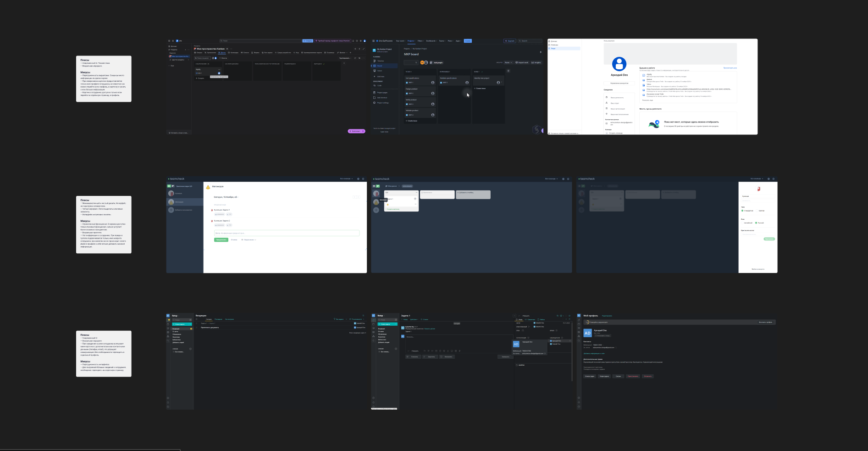The height and width of the screenshot is (451, 868).
Task: Open the Projects menu in the Jira top bar
Action: click(411, 41)
